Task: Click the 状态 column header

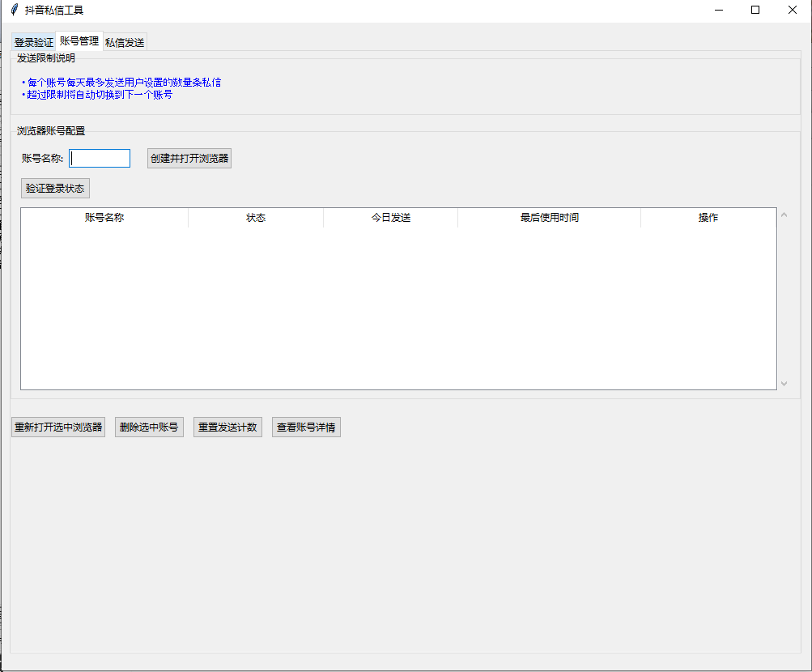Action: coord(256,218)
